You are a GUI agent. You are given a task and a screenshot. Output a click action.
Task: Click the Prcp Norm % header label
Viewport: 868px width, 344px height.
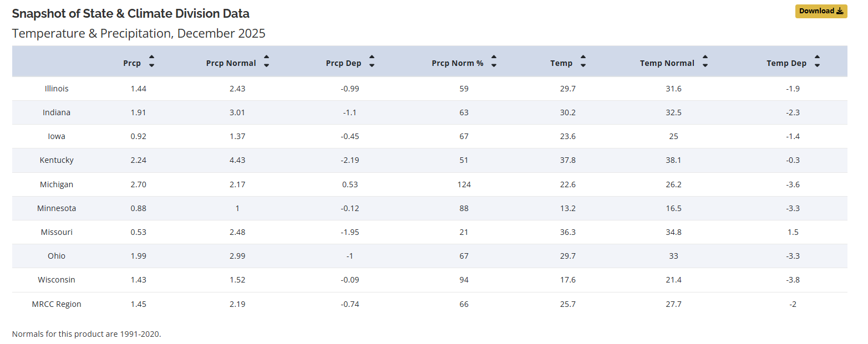click(458, 63)
